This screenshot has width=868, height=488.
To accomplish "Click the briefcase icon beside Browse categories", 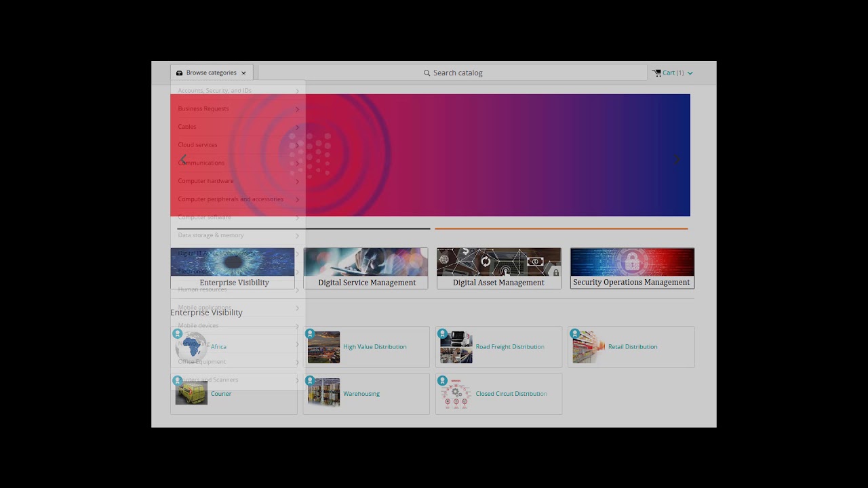I will coord(180,73).
